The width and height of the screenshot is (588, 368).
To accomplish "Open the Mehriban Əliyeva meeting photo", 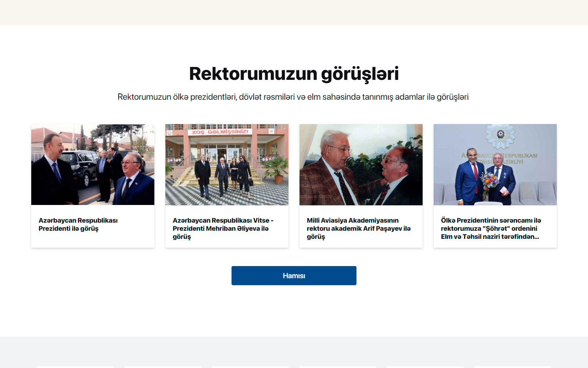I will 227,164.
